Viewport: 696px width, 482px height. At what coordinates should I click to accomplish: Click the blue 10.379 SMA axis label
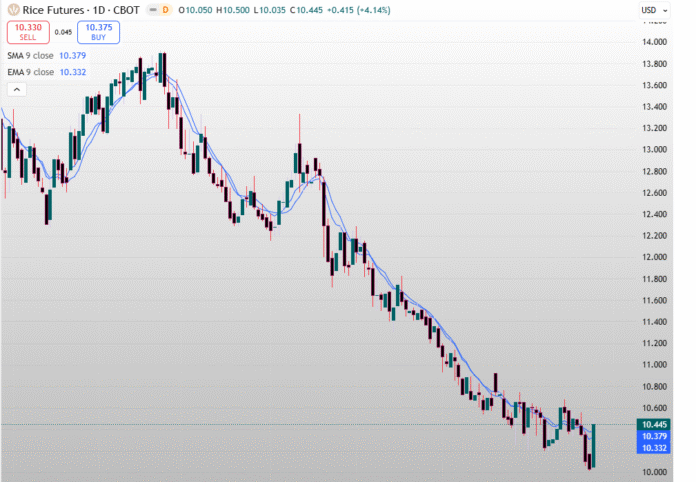click(656, 437)
